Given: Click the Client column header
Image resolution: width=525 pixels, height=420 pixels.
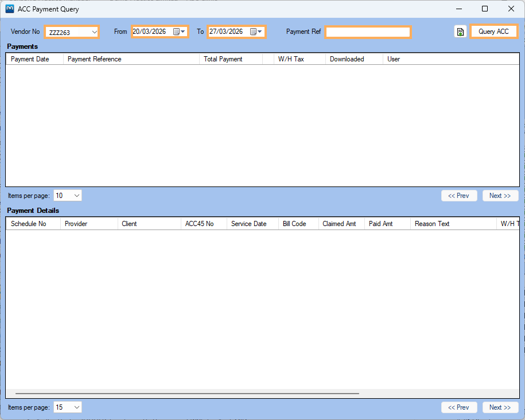Looking at the screenshot, I should (149, 224).
